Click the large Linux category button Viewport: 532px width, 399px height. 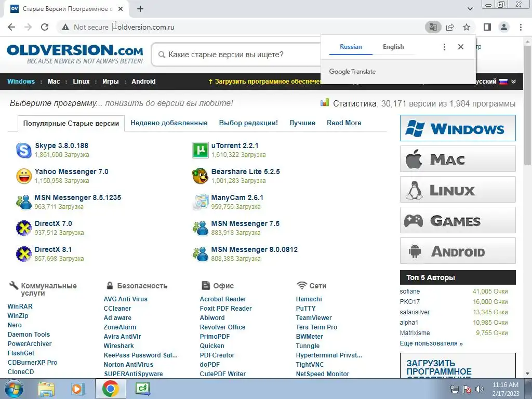[458, 189]
